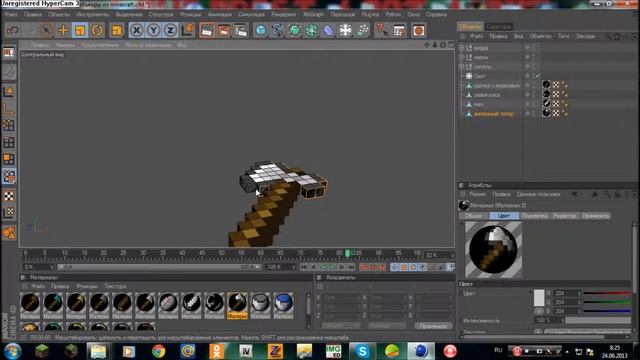Select Texture mode checkerboard in left sidebar

(x=9, y=196)
